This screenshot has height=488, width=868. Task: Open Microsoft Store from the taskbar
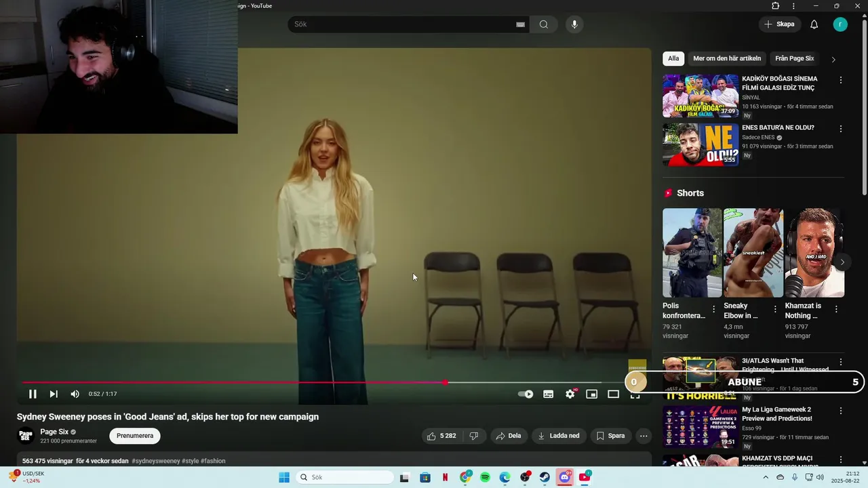425,477
